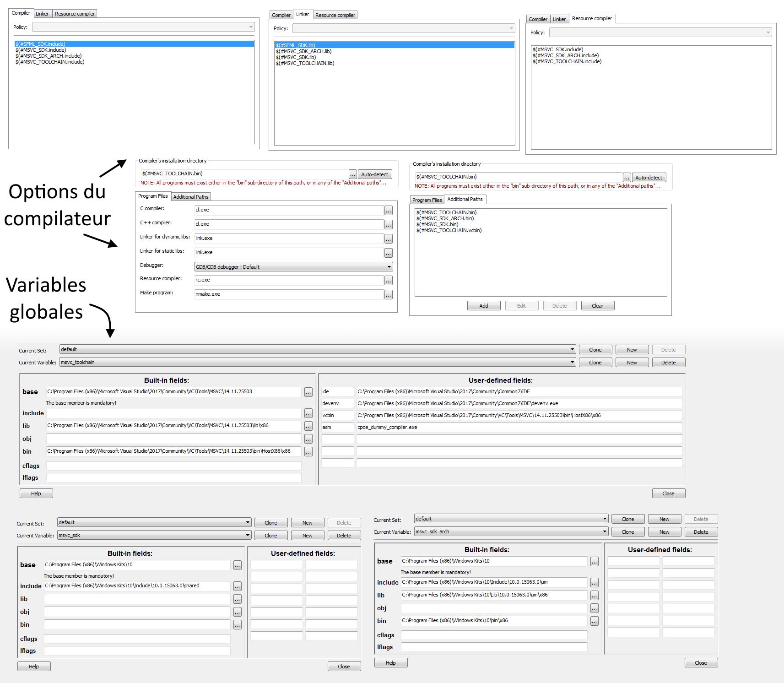The width and height of the screenshot is (784, 683).
Task: Select $(#SFML_SDK.lib) in the linker list
Action: tap(295, 45)
